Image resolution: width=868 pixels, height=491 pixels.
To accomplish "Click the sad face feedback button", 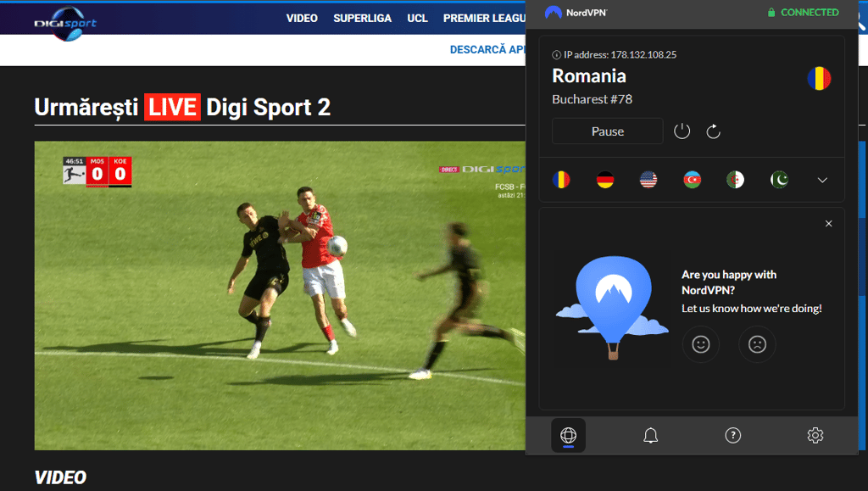I will (757, 344).
